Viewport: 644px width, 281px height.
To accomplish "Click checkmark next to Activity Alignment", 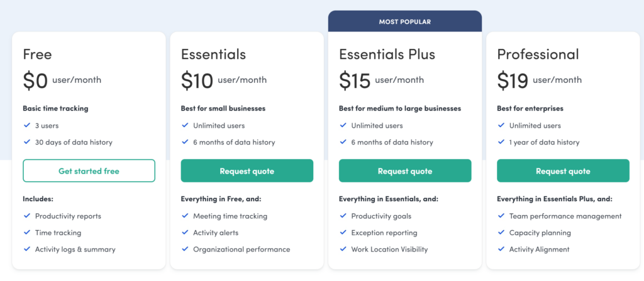I will (501, 250).
